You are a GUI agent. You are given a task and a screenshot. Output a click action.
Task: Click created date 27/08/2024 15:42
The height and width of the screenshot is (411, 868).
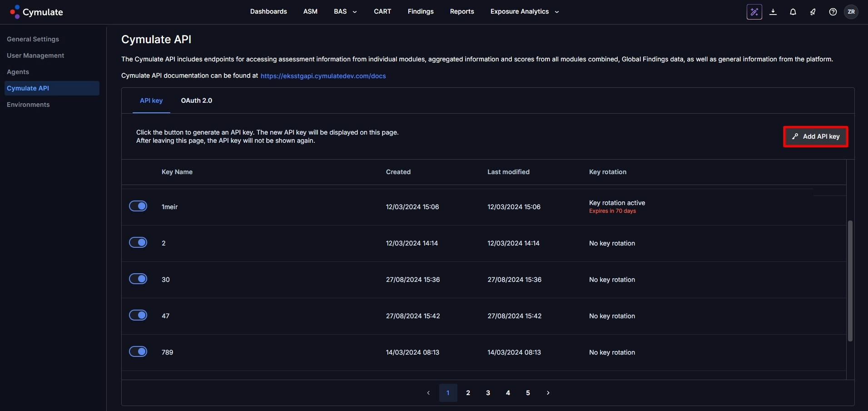413,316
